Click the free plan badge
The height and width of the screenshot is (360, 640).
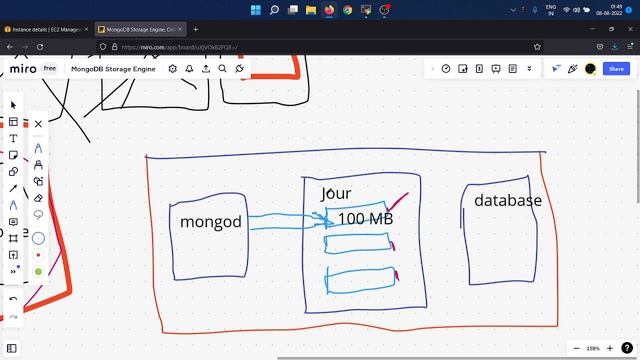click(x=50, y=69)
